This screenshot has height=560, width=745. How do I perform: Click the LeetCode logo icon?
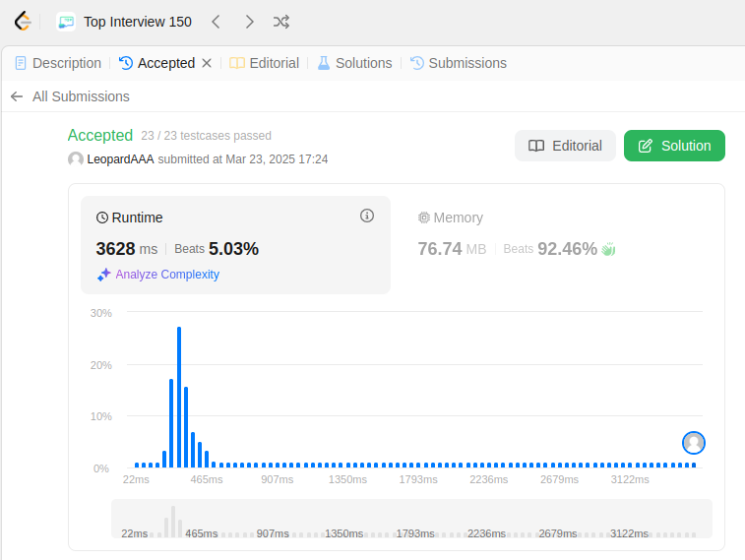click(x=23, y=22)
